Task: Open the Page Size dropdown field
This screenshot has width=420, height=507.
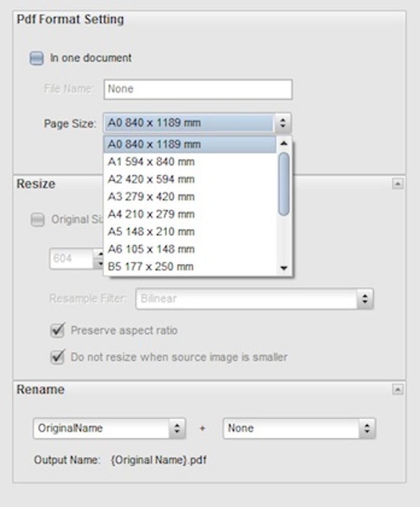Action: 197,123
